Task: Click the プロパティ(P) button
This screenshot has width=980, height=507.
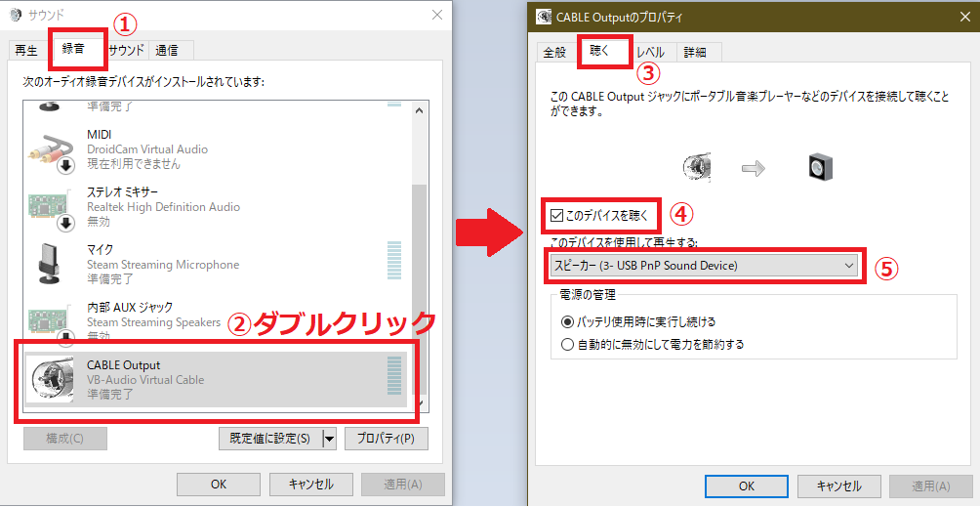Action: 387,439
